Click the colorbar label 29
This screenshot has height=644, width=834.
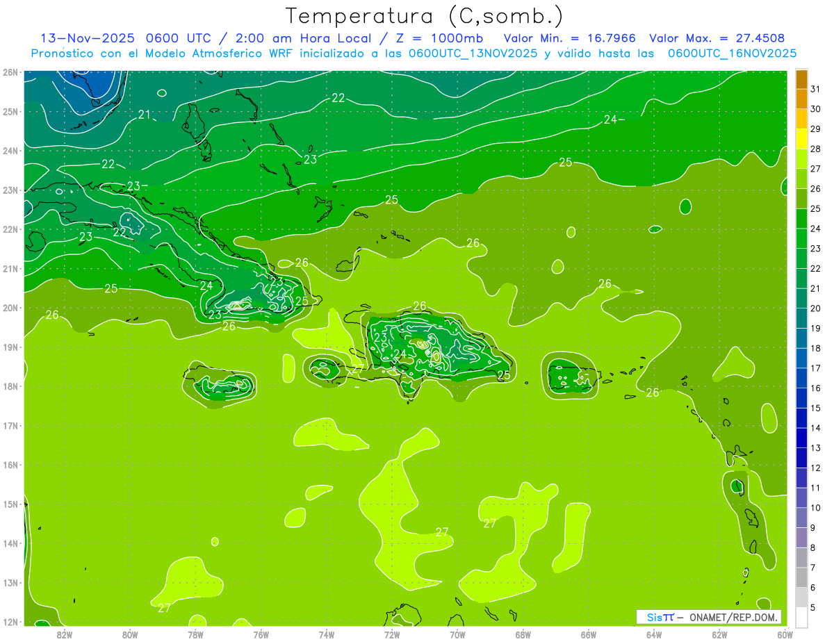pyautogui.click(x=816, y=129)
